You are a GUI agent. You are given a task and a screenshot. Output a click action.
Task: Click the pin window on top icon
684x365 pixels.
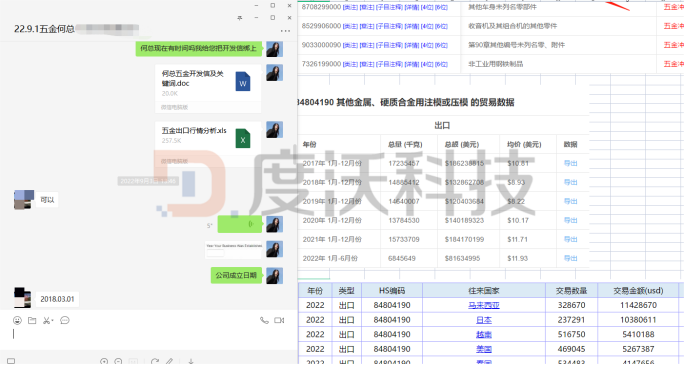tap(239, 18)
